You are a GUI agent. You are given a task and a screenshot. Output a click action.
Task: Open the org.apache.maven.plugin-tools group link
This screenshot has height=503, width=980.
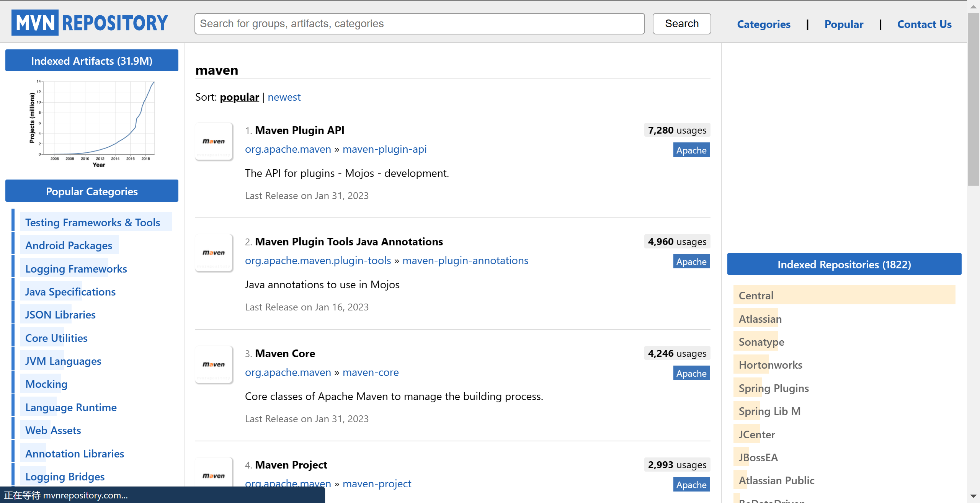318,261
